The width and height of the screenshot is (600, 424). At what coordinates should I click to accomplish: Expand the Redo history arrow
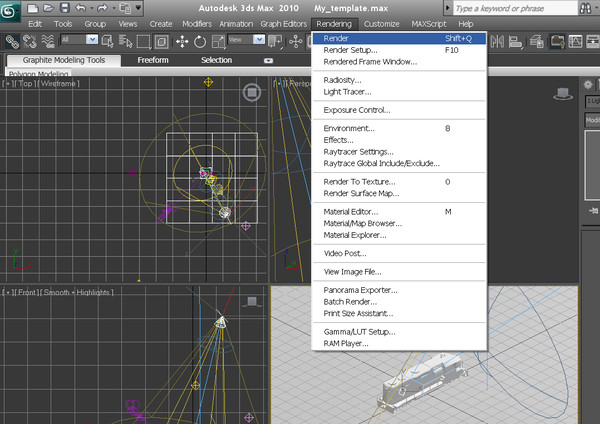pyautogui.click(x=114, y=8)
